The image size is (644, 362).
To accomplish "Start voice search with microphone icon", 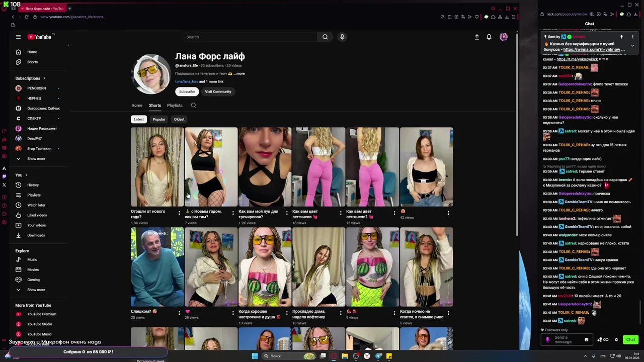I will pyautogui.click(x=342, y=37).
